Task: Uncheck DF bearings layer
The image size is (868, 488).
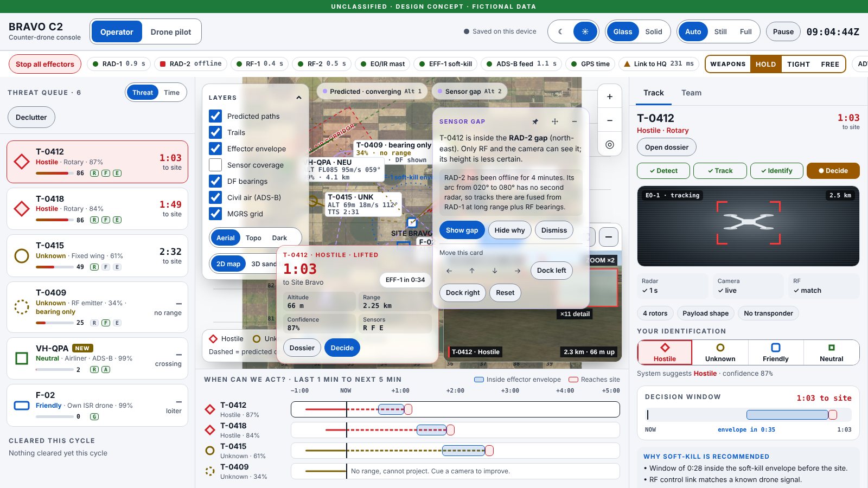Action: [x=215, y=181]
